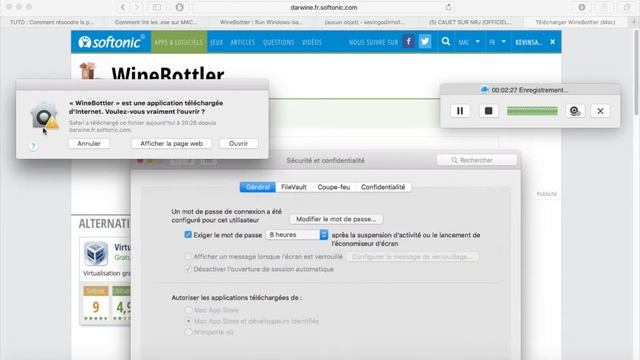Toggle Afficher un message lorsque verrouillé
This screenshot has height=360, width=640.
click(x=188, y=256)
